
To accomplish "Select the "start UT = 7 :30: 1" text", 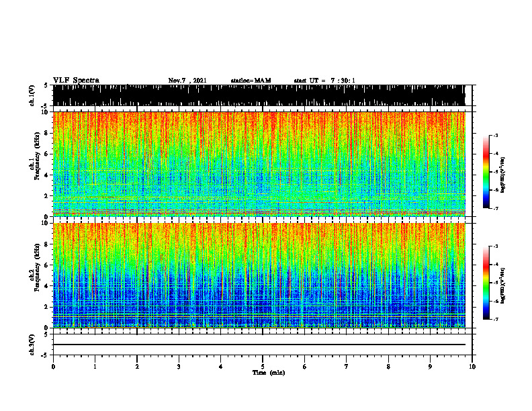I will click(x=324, y=81).
